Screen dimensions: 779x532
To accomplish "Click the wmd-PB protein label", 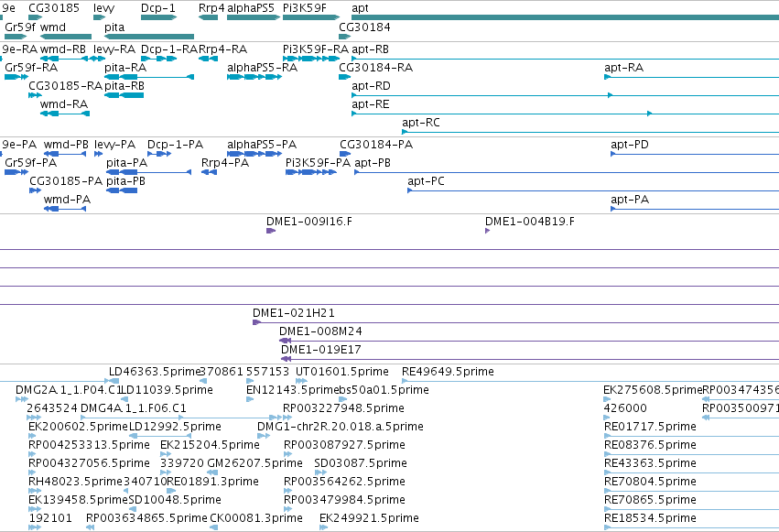I will point(66,145).
